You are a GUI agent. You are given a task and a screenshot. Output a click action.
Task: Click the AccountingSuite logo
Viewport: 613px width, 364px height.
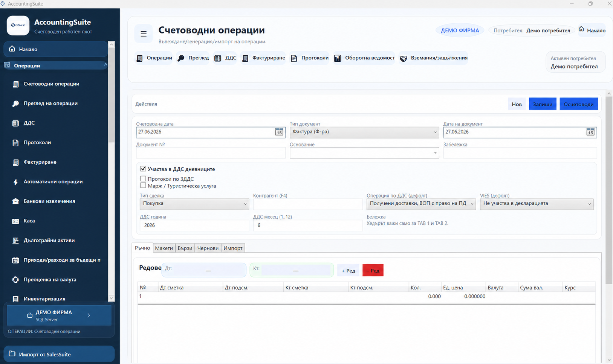point(18,26)
